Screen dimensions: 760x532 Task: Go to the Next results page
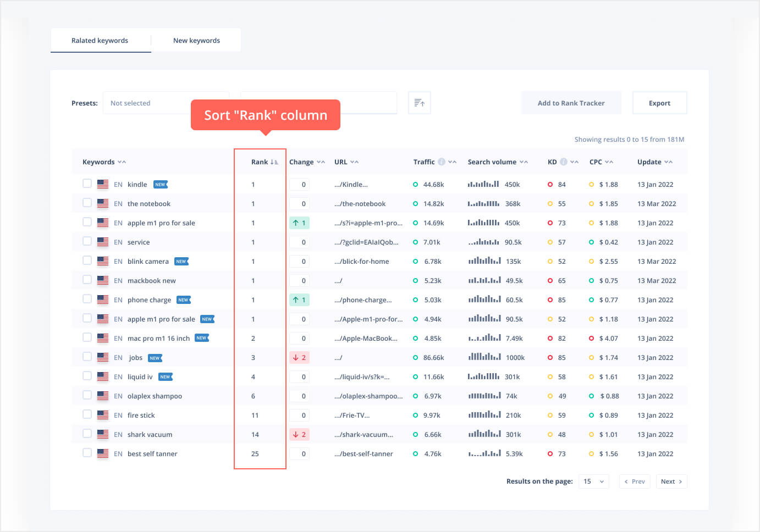(x=671, y=481)
